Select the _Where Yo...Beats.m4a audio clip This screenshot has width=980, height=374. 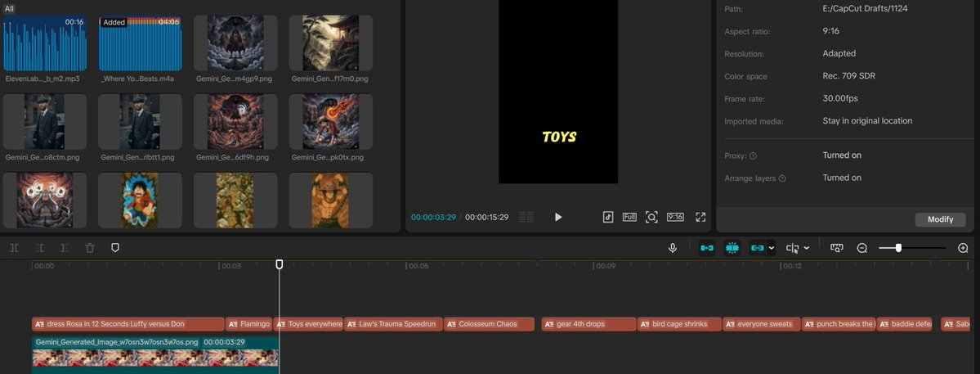click(x=140, y=43)
